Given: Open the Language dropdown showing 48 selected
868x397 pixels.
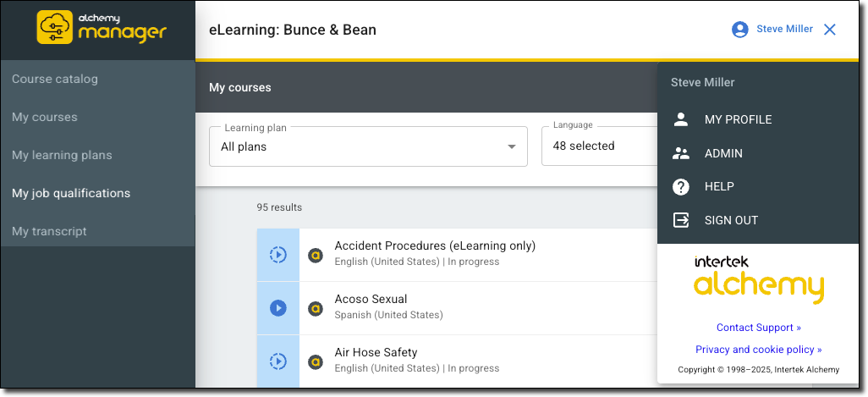Looking at the screenshot, I should [x=599, y=146].
